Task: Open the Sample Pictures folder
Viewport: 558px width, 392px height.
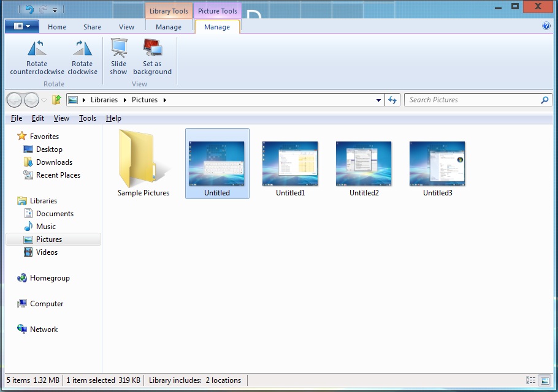Action: [x=143, y=163]
